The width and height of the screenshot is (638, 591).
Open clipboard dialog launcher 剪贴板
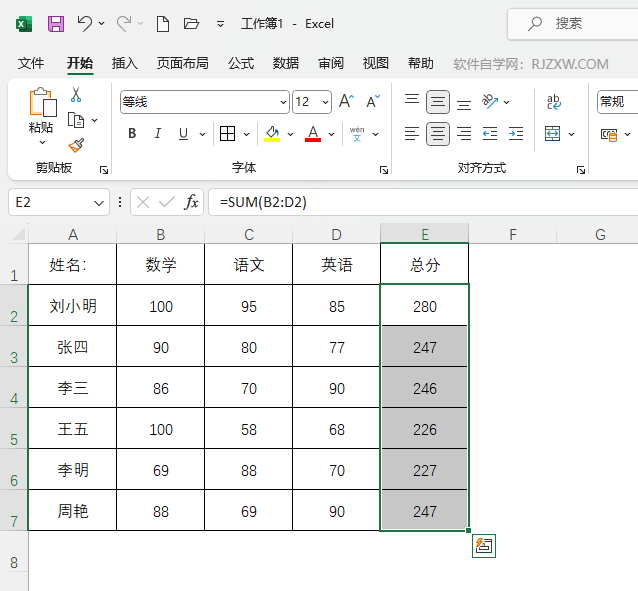click(x=104, y=170)
